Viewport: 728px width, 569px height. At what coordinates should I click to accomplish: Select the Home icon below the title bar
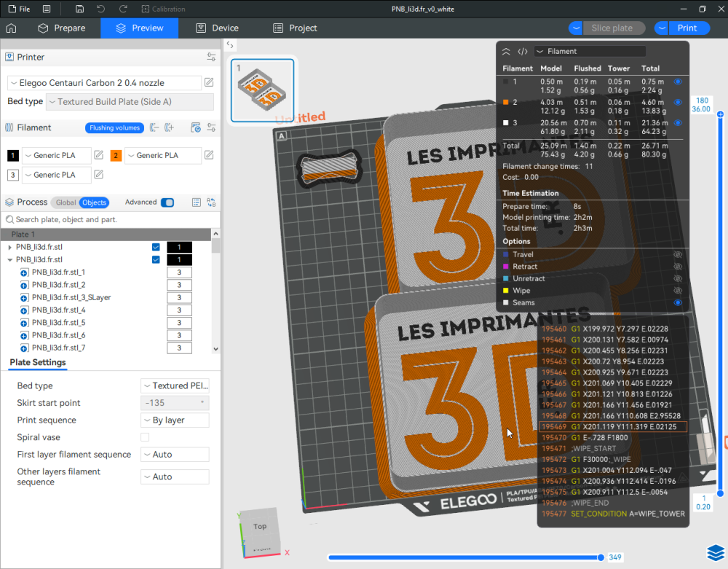click(x=11, y=28)
